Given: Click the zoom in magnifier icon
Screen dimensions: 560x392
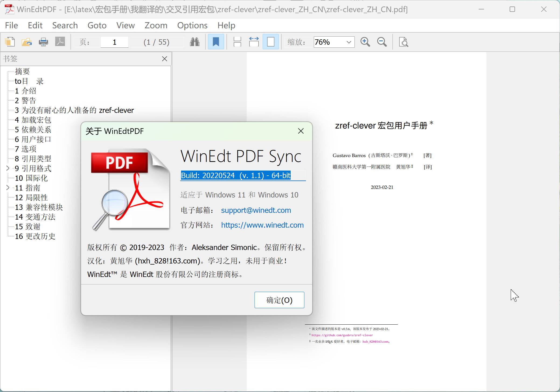Looking at the screenshot, I should [365, 42].
